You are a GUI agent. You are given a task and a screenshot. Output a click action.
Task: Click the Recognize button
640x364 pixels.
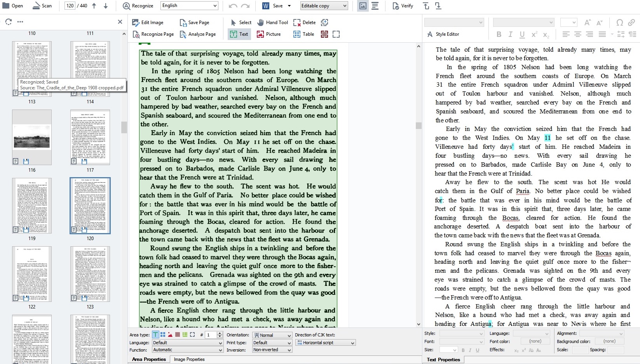pos(138,6)
